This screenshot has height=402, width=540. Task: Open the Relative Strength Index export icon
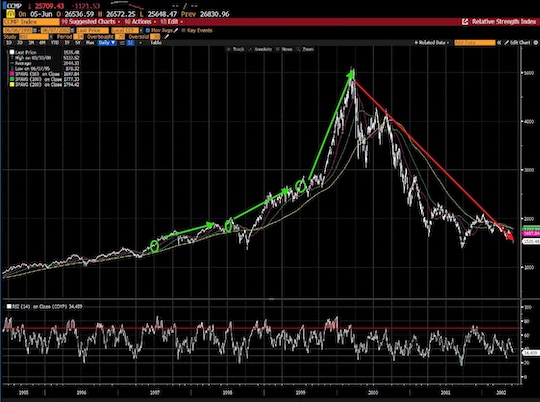(x=465, y=22)
